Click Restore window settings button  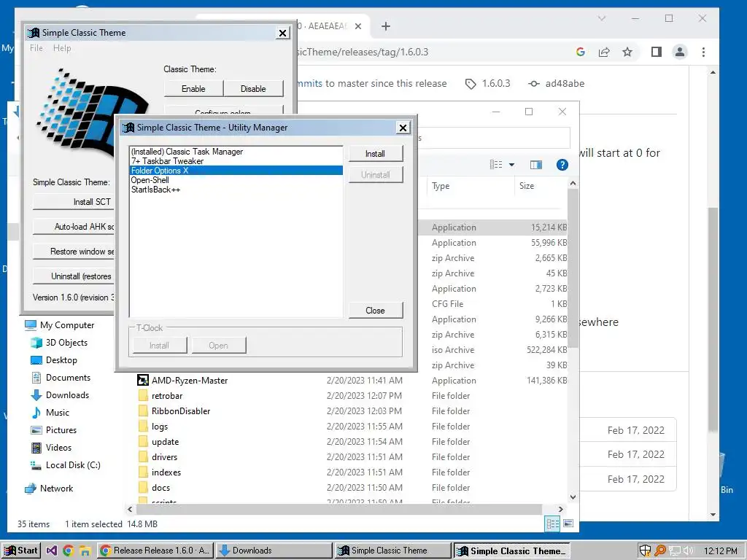[x=74, y=252]
